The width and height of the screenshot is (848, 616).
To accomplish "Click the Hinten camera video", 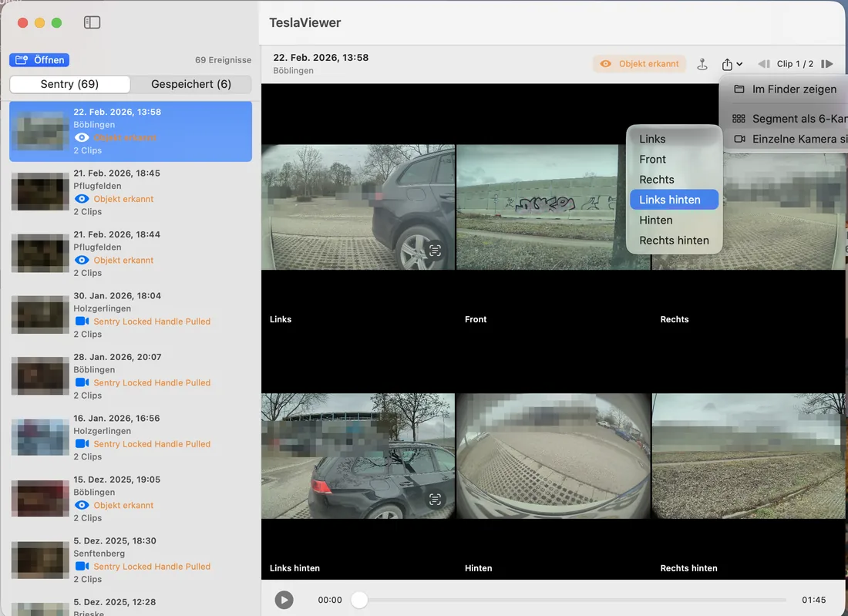I will point(553,456).
